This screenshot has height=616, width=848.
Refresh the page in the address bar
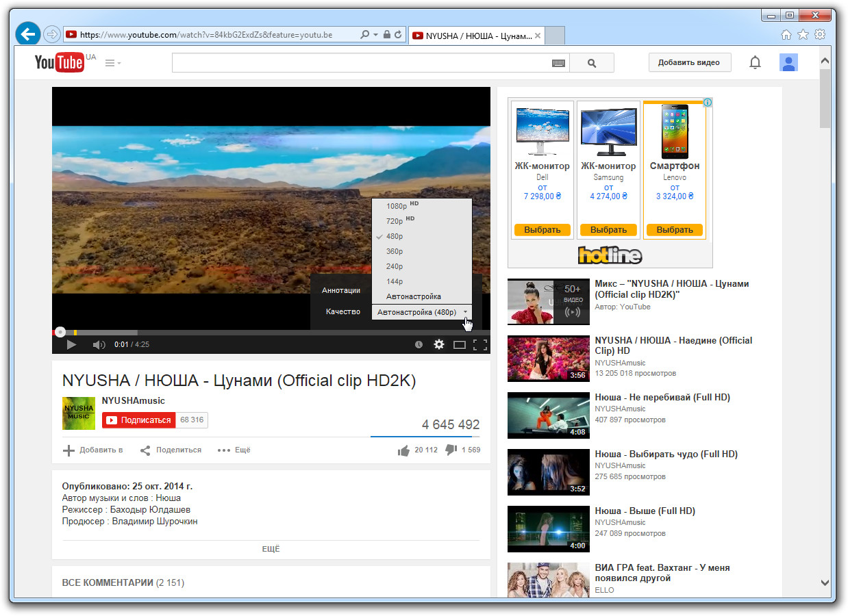click(x=398, y=34)
